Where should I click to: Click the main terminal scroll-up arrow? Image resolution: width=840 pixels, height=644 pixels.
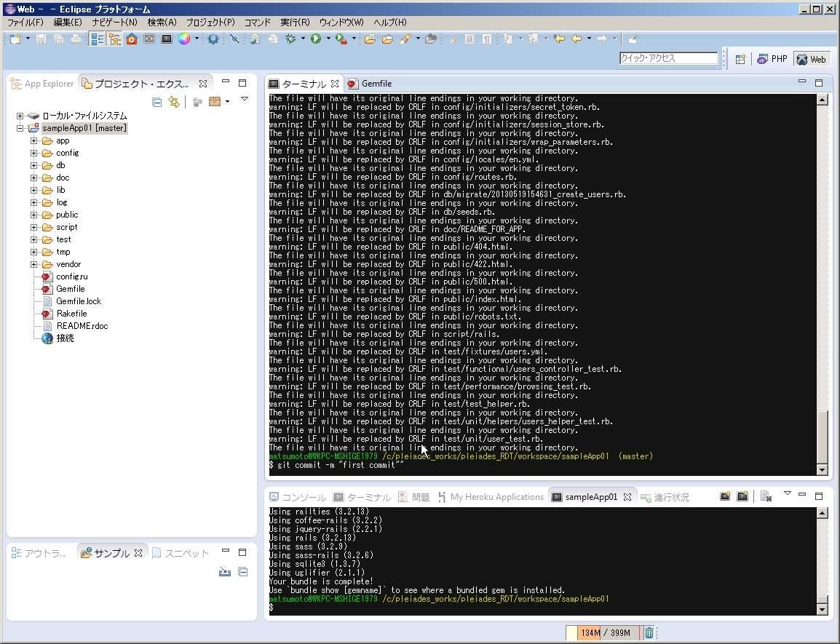click(823, 100)
